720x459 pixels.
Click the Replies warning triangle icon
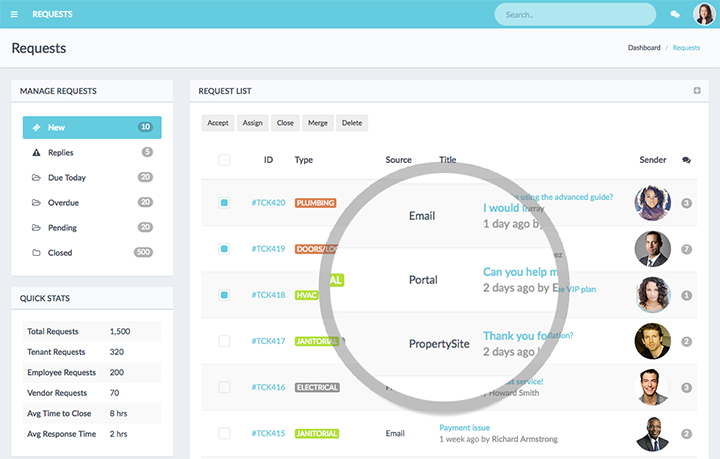pos(36,152)
